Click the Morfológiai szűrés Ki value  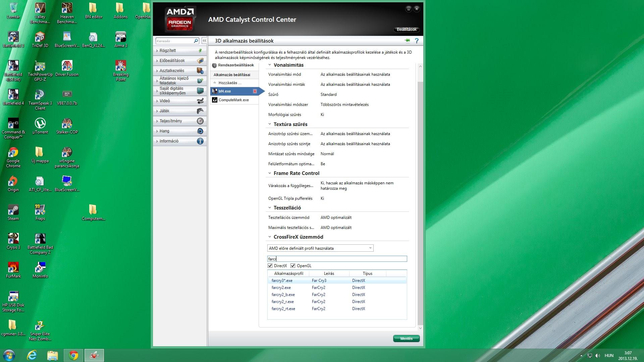[x=322, y=115]
